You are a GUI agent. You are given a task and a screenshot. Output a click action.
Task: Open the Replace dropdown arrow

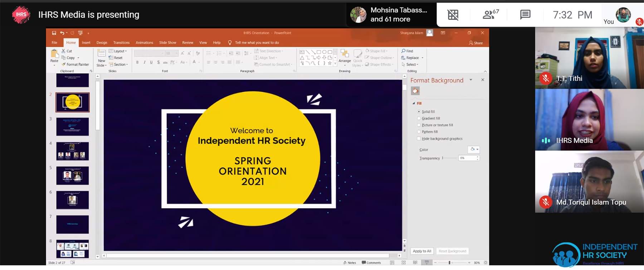pos(423,58)
